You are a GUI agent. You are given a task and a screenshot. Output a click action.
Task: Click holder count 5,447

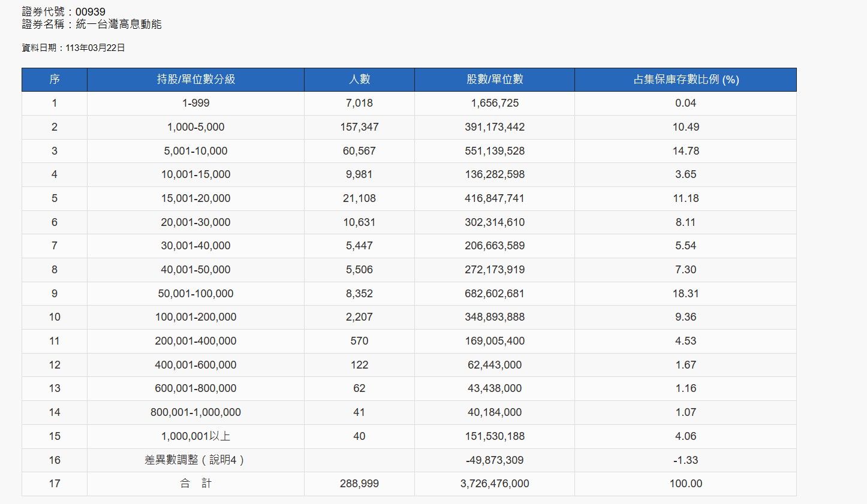[x=359, y=246]
